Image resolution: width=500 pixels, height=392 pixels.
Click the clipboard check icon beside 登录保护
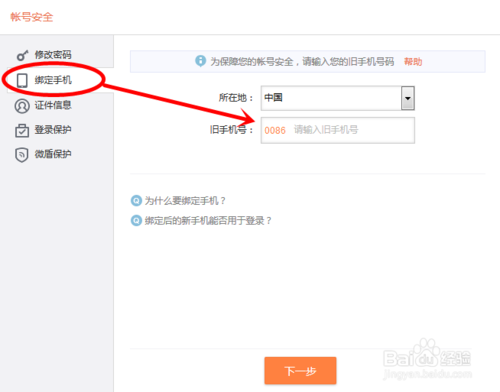(x=22, y=130)
